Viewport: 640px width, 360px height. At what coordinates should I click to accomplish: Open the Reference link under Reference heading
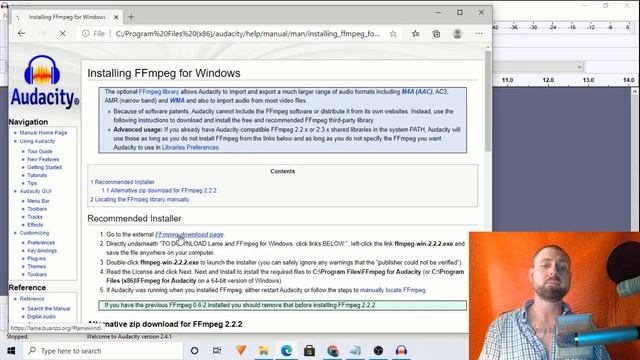click(x=32, y=299)
